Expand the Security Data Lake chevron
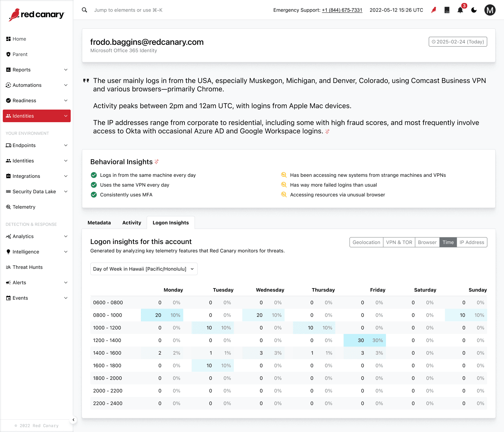 (x=66, y=191)
